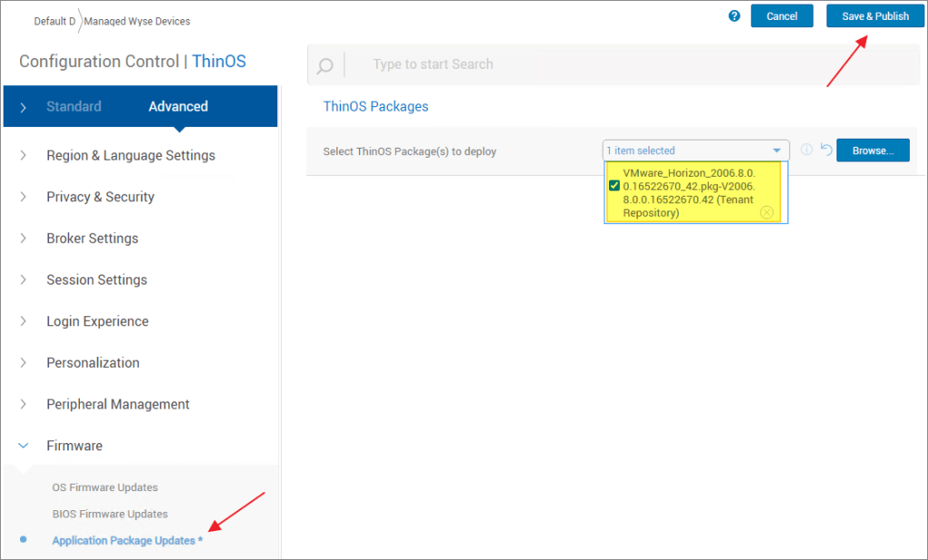Expand the Broker Settings section
928x560 pixels.
coord(92,238)
